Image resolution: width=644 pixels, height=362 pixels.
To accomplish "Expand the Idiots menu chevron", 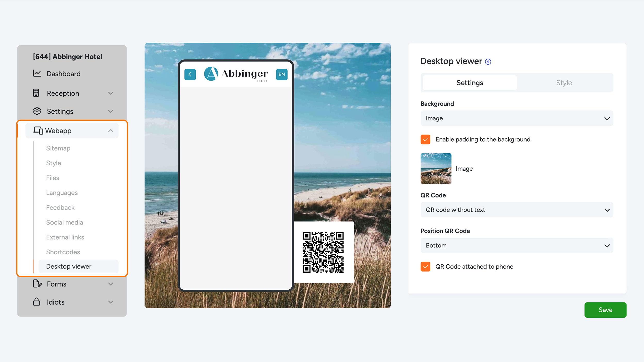I will pyautogui.click(x=111, y=302).
